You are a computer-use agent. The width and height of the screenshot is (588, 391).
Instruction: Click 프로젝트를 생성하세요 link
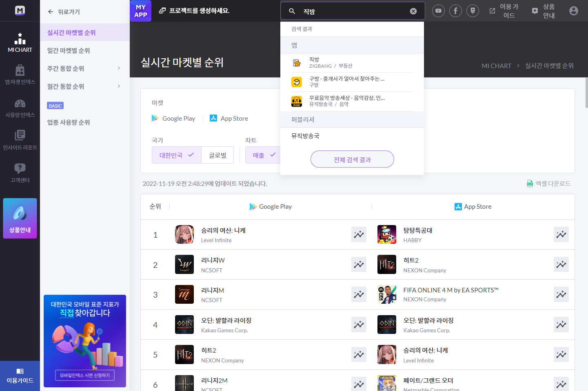194,11
